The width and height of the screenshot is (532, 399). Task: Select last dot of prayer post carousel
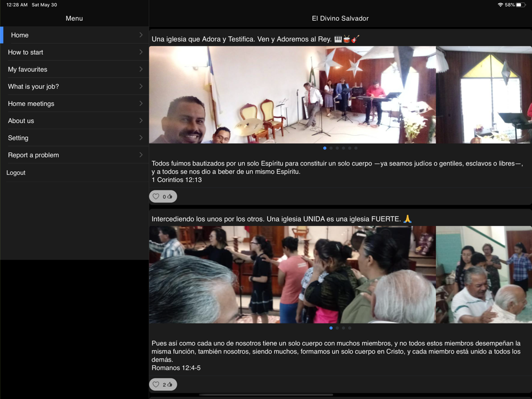350,328
